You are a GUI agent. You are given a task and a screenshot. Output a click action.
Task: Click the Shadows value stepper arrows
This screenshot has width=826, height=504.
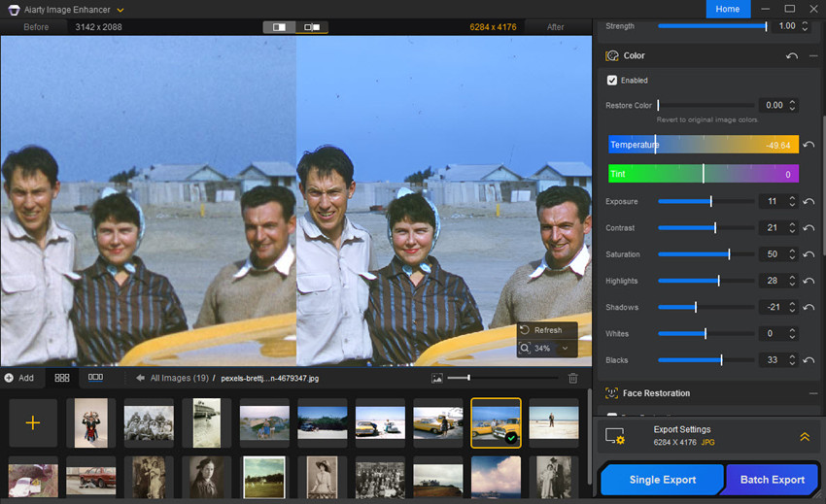[x=792, y=307]
